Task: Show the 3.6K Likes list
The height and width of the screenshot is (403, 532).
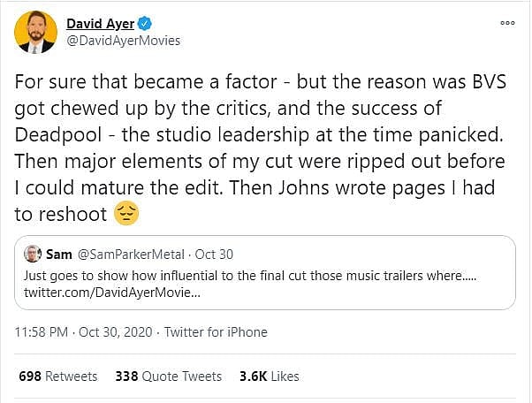Action: (270, 376)
